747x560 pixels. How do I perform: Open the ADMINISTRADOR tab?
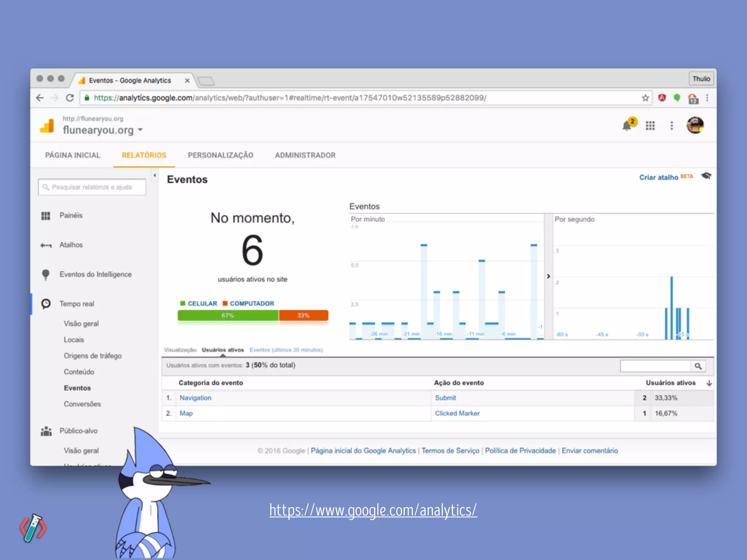(305, 155)
